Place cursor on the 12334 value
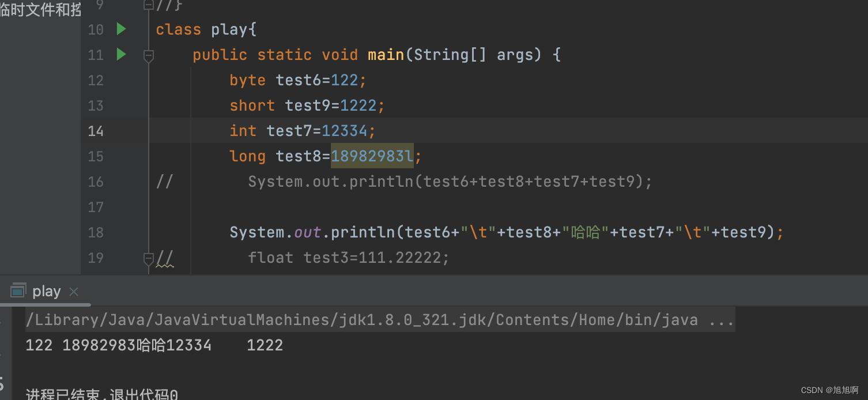 point(345,131)
